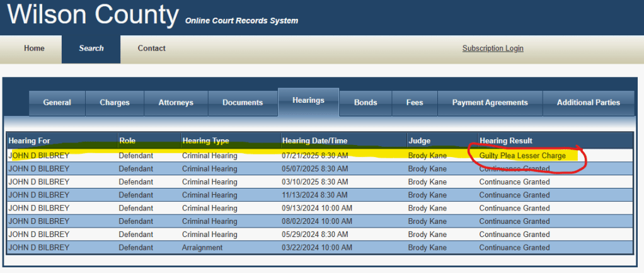Select the Guilty Plea Lesser Charge result
644x273 pixels.
click(522, 156)
